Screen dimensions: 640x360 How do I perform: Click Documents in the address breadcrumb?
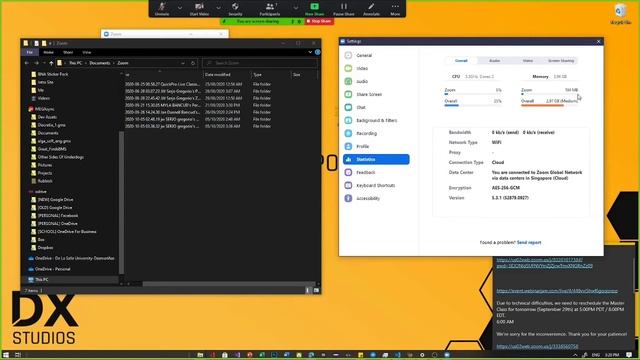click(x=100, y=63)
